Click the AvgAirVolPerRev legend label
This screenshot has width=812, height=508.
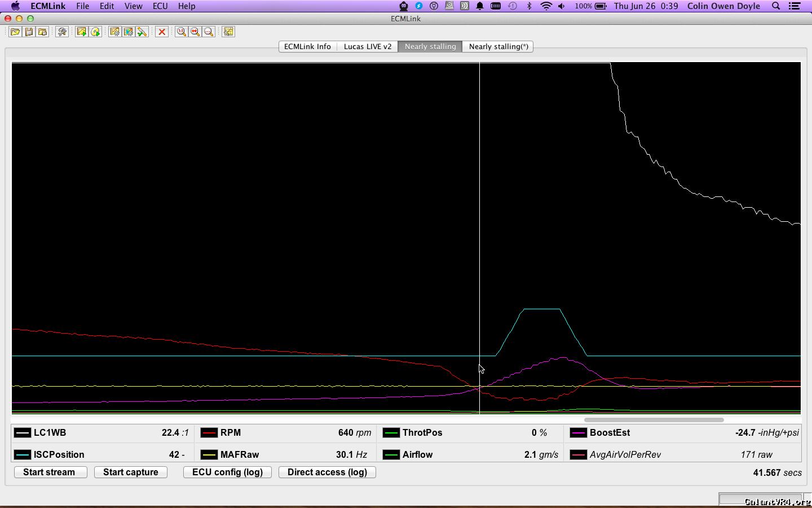click(x=625, y=454)
